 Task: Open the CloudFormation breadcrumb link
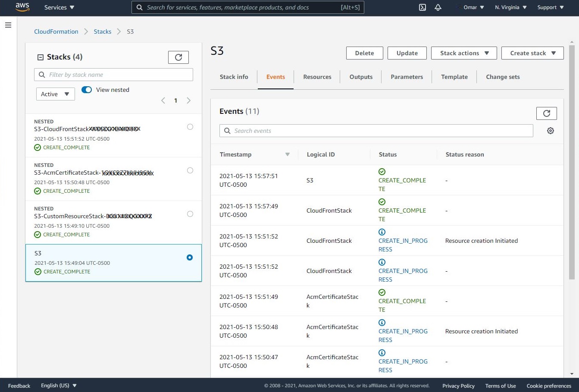[x=56, y=31]
